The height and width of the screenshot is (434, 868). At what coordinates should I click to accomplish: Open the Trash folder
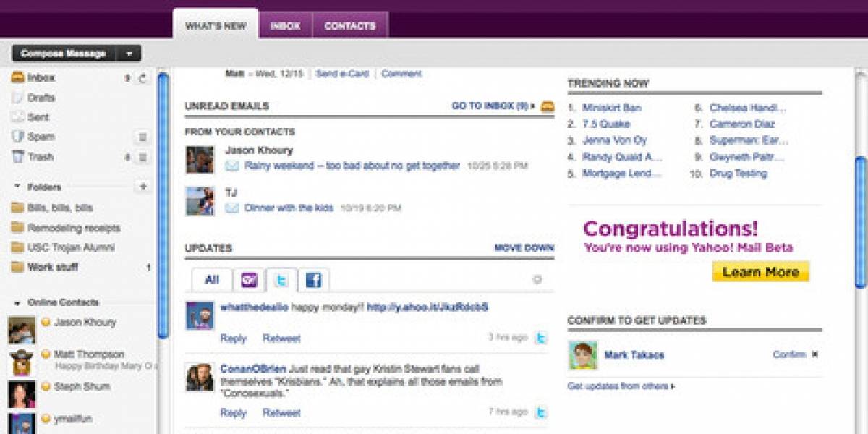(41, 156)
